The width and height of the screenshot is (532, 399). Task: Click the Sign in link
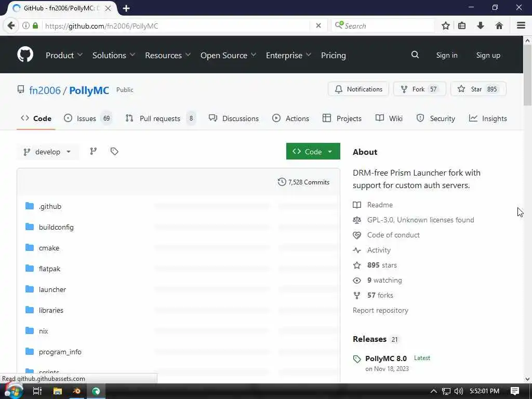[x=446, y=55]
